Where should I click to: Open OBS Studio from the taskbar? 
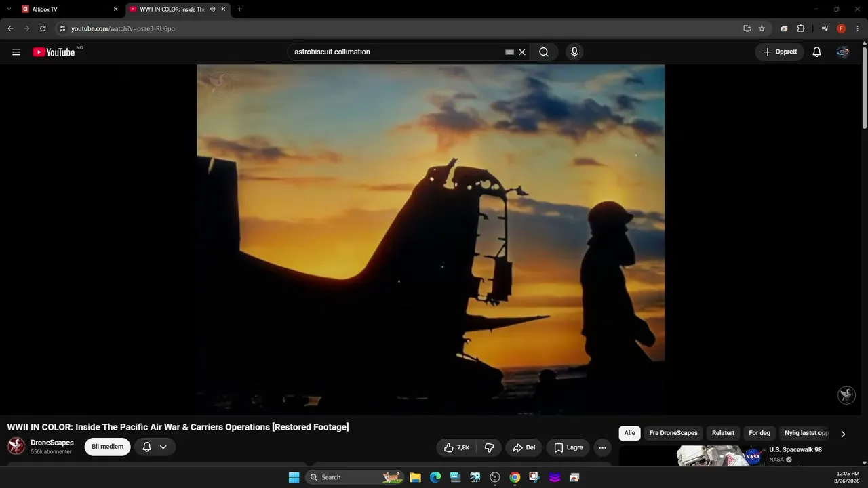pos(495,477)
